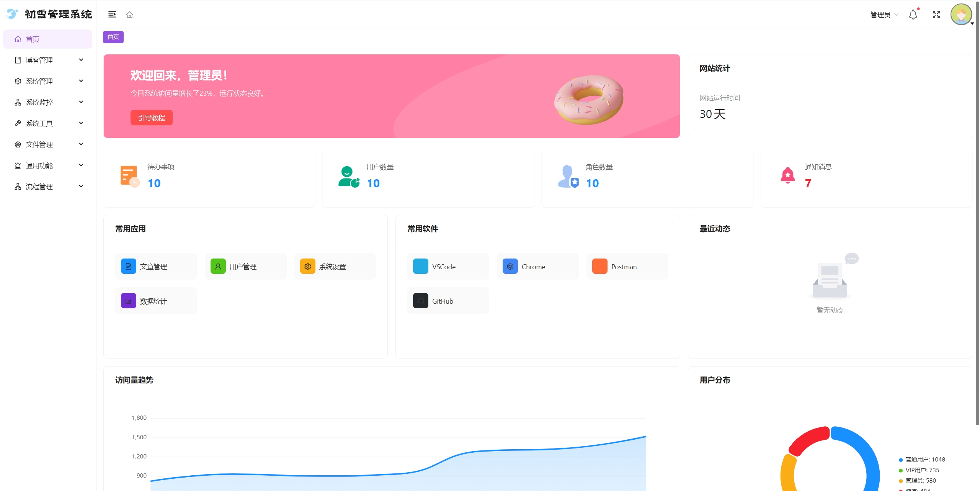980x491 pixels.
Task: Click the user avatar picture
Action: 961,15
